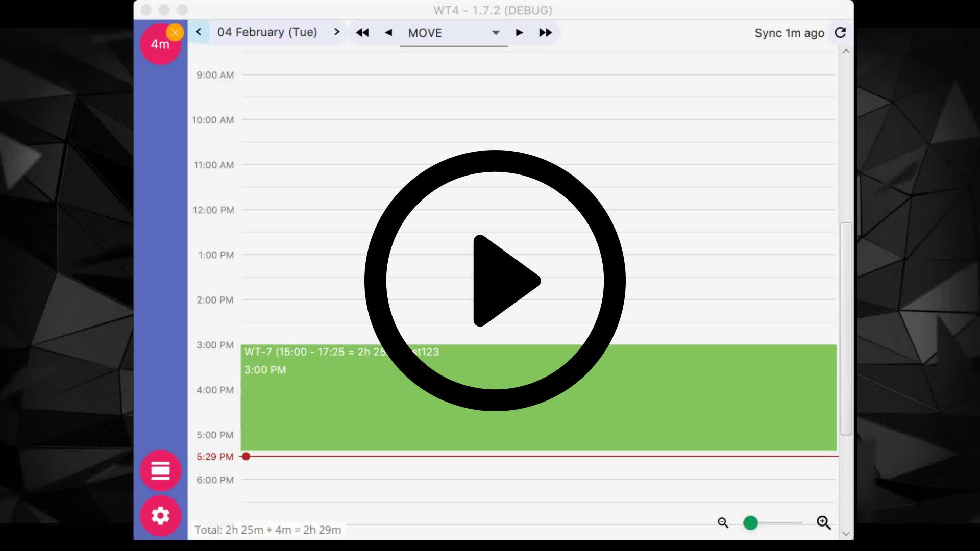Image resolution: width=980 pixels, height=551 pixels.
Task: Click the hamburger menu icon
Action: coord(160,470)
